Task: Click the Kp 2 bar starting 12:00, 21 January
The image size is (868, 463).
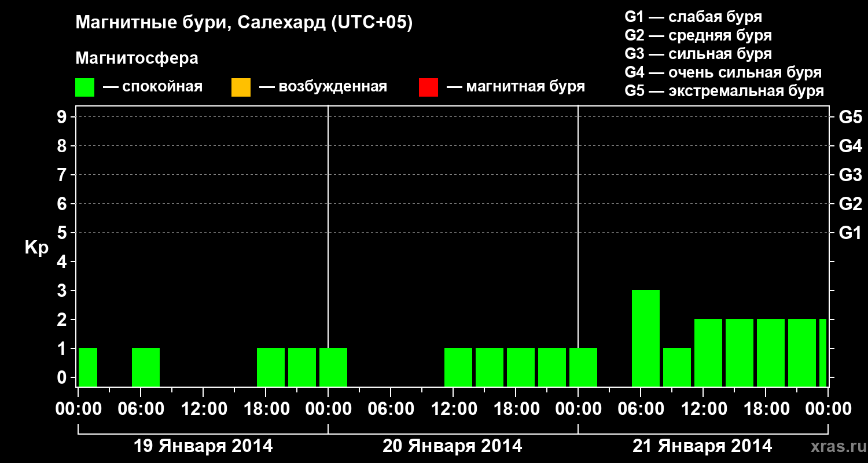Action: click(x=708, y=352)
